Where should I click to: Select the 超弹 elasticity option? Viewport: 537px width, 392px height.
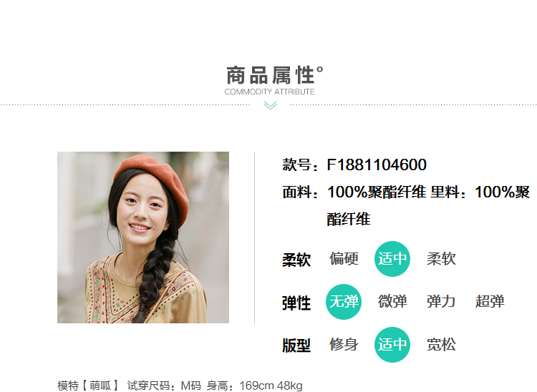click(490, 302)
